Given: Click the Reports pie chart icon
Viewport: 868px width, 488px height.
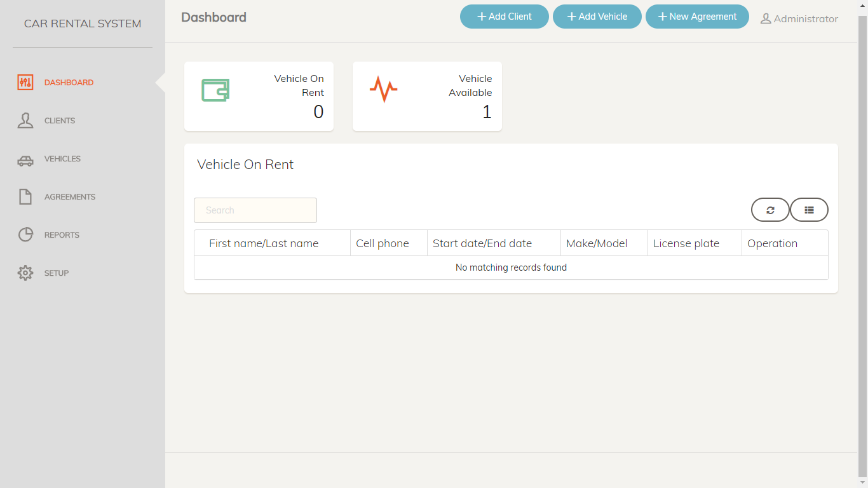Looking at the screenshot, I should 25,235.
